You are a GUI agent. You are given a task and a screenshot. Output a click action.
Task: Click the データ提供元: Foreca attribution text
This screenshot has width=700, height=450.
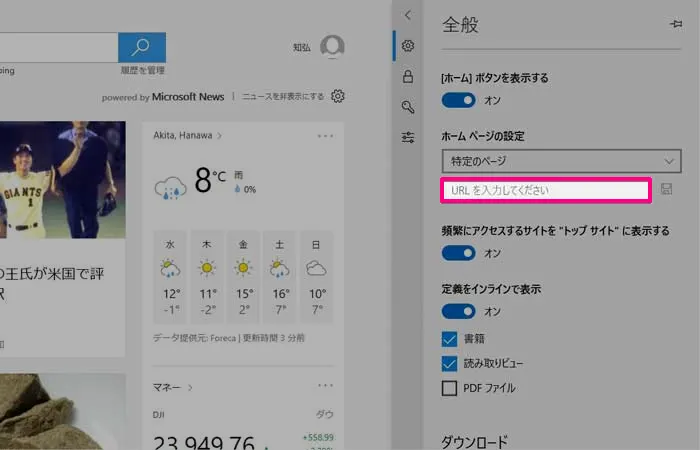[229, 338]
